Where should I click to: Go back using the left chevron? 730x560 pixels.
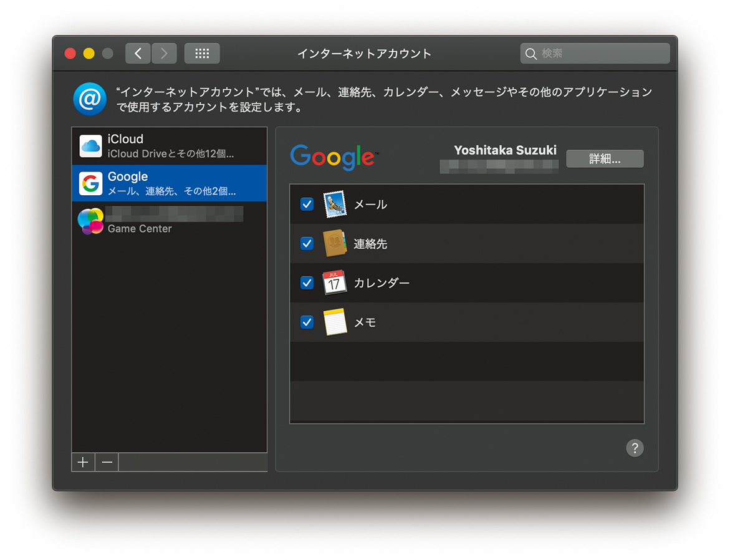pos(138,54)
